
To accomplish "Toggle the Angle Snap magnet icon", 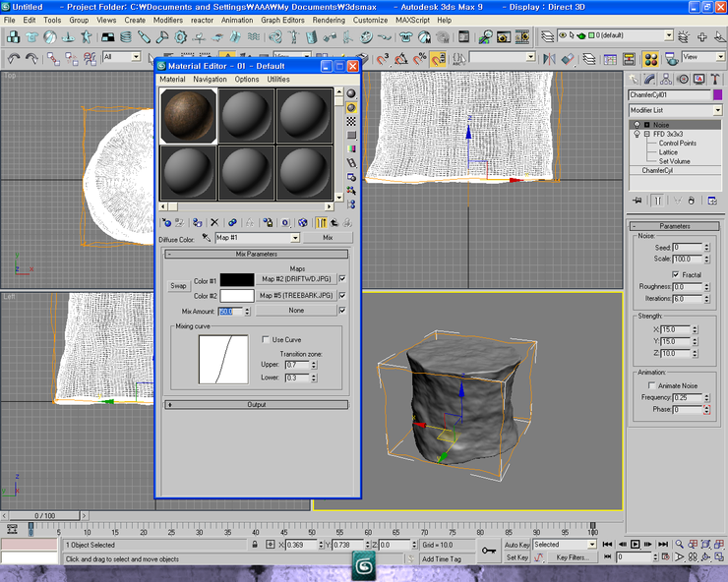I will [x=400, y=58].
